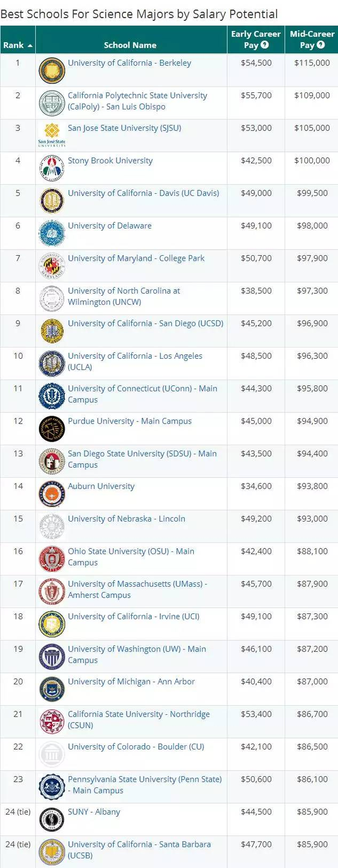This screenshot has height=868, width=338.
Task: Click the UC Berkeley seal logo
Action: coord(52,70)
